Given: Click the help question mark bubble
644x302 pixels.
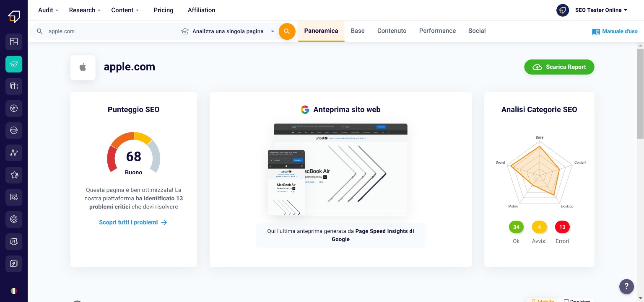Looking at the screenshot, I should 626,287.
